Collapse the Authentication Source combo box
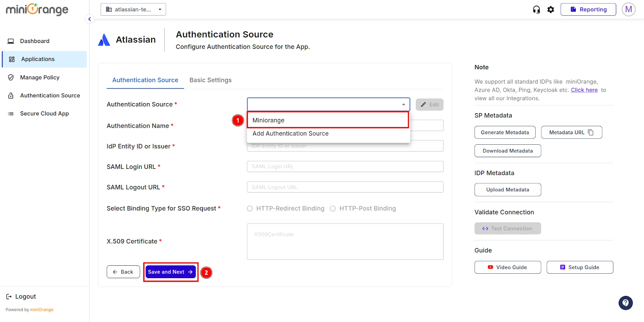This screenshot has height=322, width=644. 328,105
